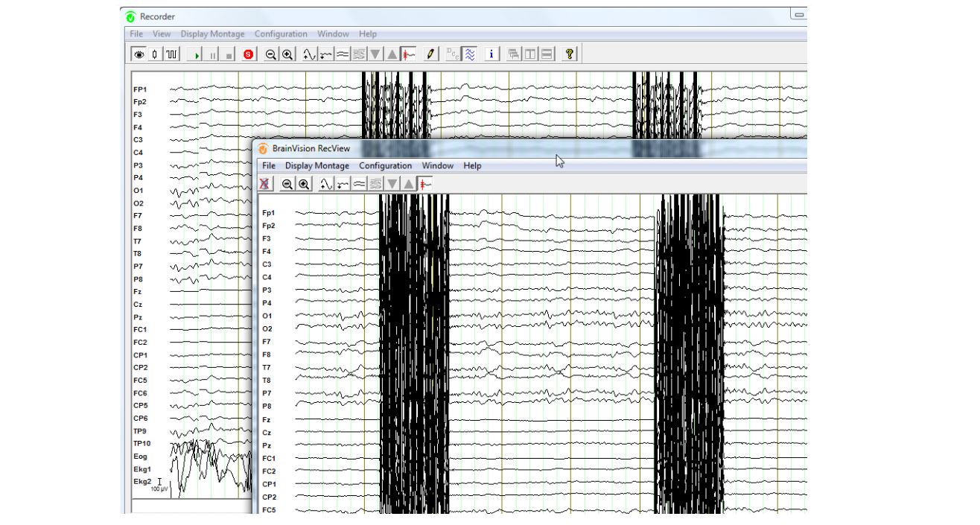Toggle the blue waves filter icon in Recorder
Viewport: 980px width, 525px height.
(x=469, y=54)
